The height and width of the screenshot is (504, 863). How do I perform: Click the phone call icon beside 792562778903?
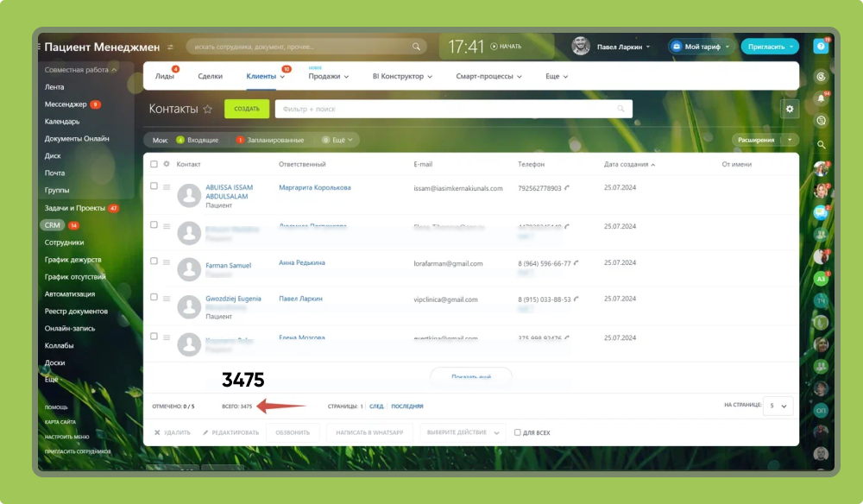[567, 188]
